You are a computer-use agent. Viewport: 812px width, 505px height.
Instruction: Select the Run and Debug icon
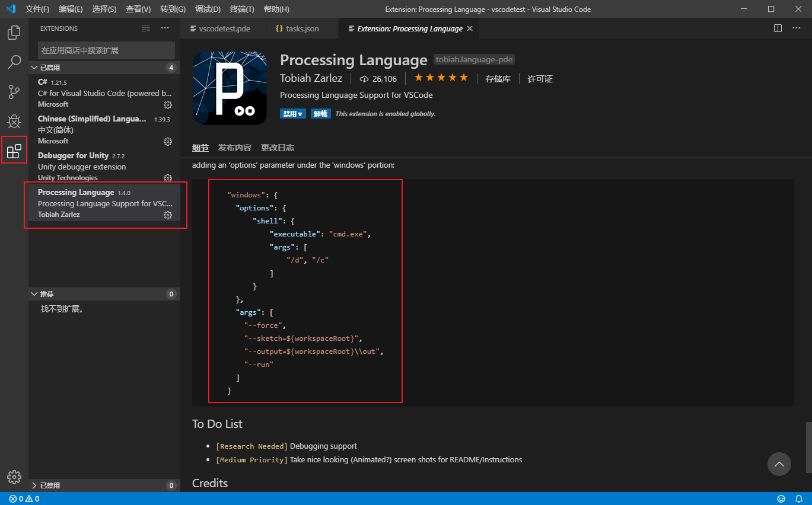click(14, 121)
